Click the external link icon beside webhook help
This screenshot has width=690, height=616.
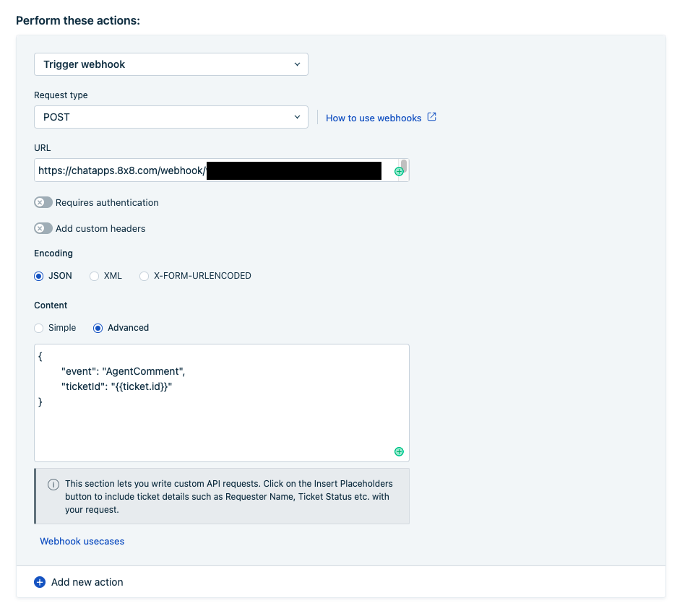click(x=431, y=117)
